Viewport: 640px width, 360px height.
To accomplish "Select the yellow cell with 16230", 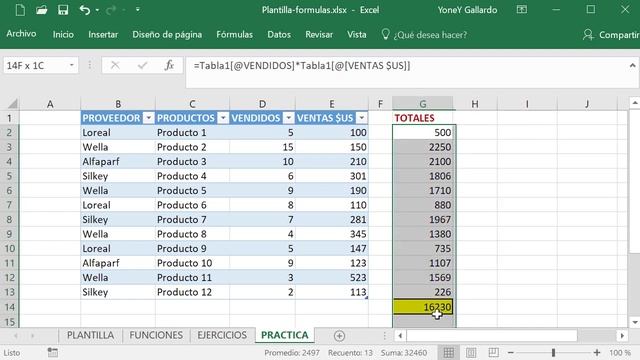I will 423,307.
